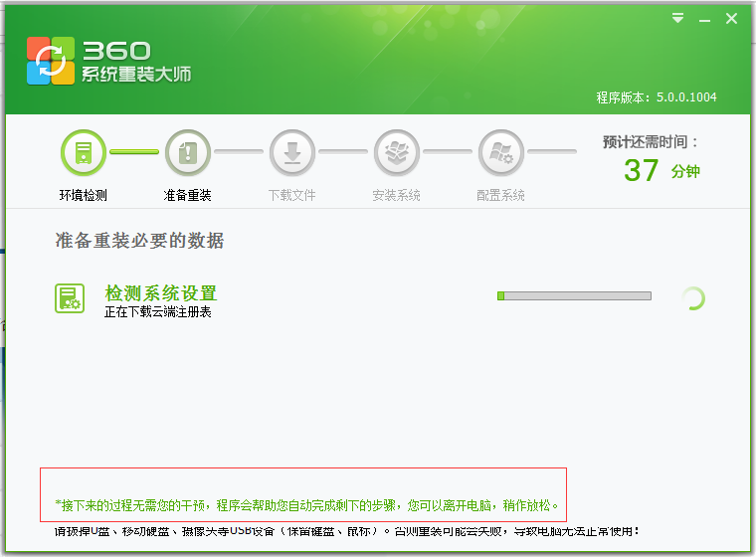Click the 360 system reinstall logo icon
This screenshot has width=756, height=557.
[x=51, y=61]
